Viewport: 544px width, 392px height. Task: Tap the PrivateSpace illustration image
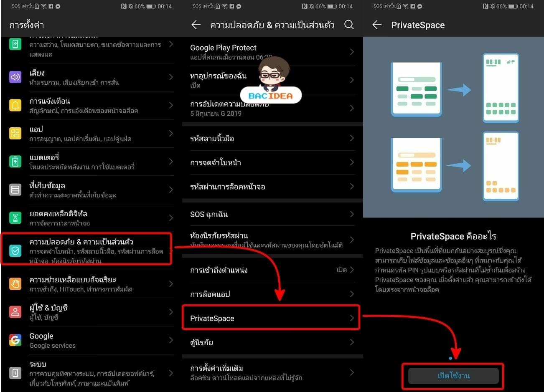453,127
